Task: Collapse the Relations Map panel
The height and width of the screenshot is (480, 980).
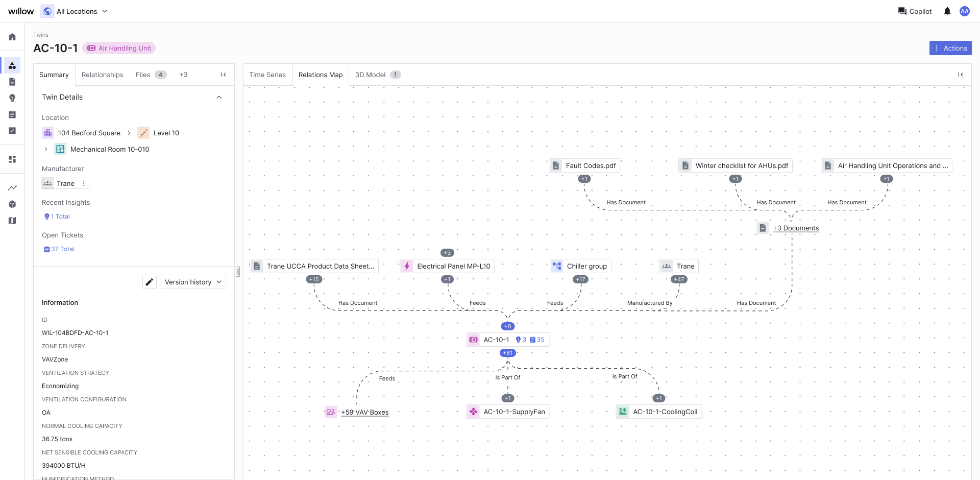Action: tap(960, 75)
